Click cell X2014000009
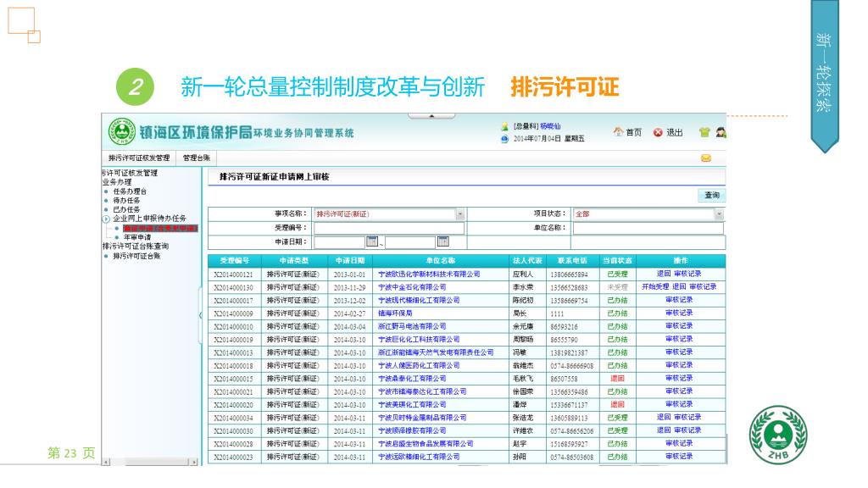The height and width of the screenshot is (488, 868). (x=234, y=313)
